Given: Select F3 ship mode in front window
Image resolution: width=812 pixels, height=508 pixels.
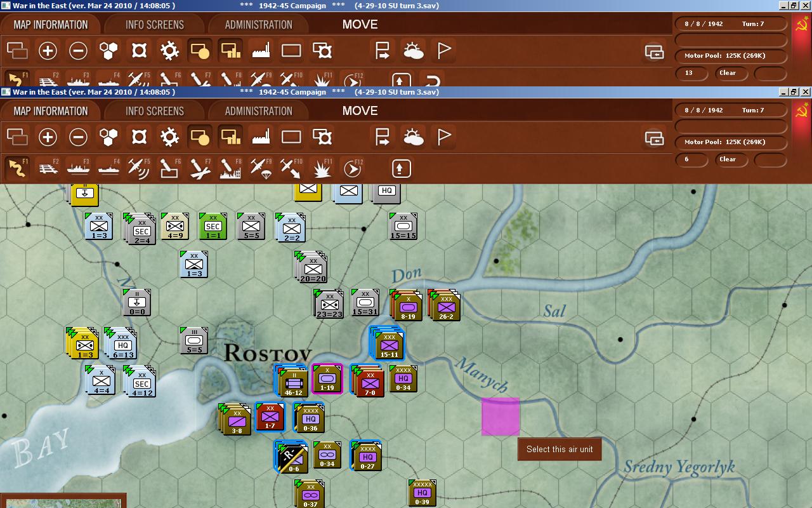Looking at the screenshot, I should (78, 168).
